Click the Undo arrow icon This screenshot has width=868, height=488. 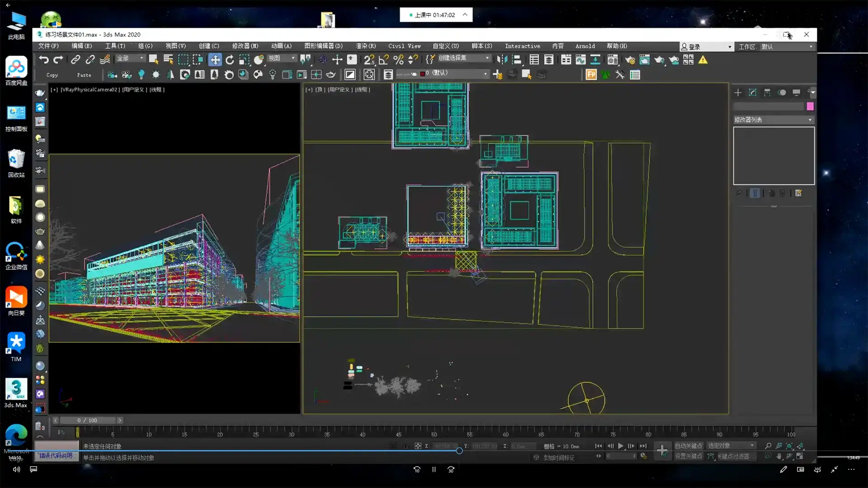click(44, 60)
